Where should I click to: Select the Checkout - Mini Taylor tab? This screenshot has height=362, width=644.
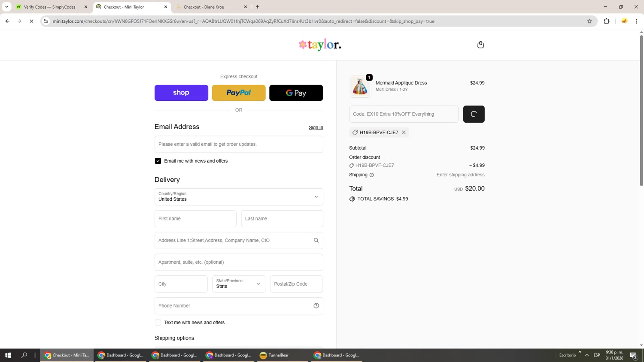tap(124, 7)
